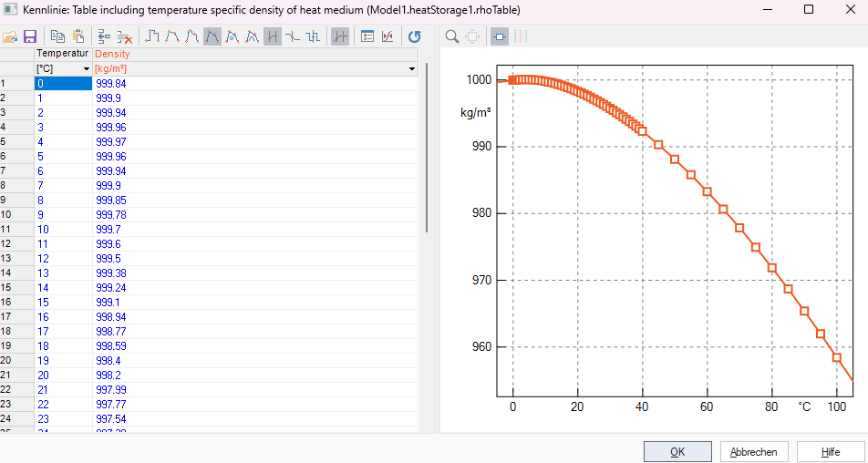Viewport: 868px width, 463px height.
Task: Maximize the Kennlinie dialog window
Action: coord(809,9)
